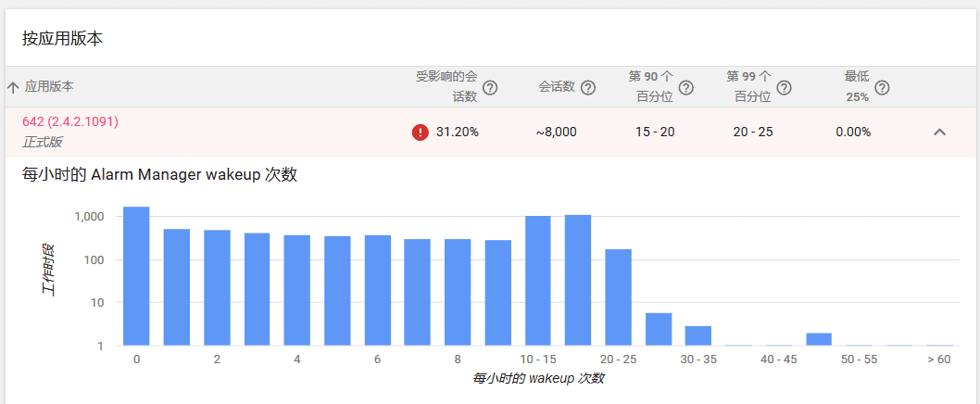Image resolution: width=980 pixels, height=404 pixels.
Task: Click help icon beside 会话数 header
Action: (x=587, y=87)
